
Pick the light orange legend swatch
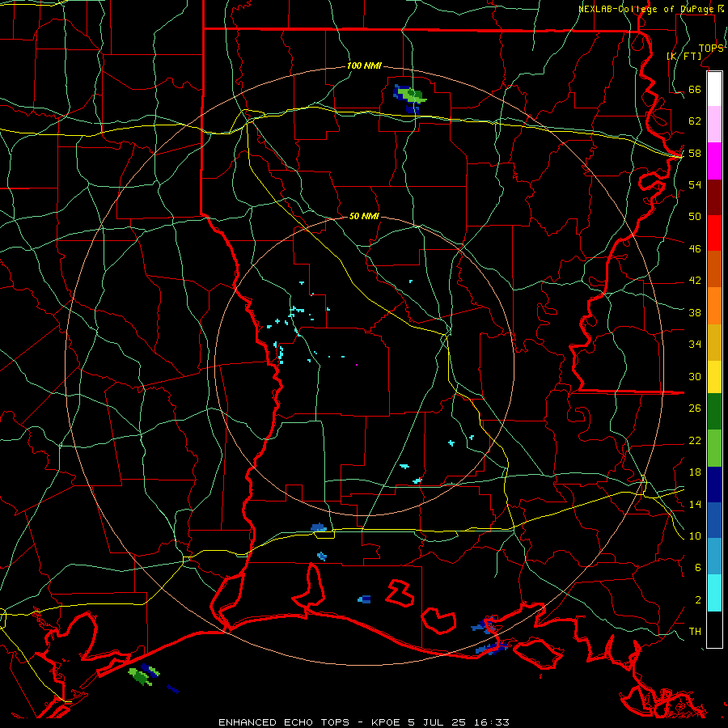[x=714, y=306]
